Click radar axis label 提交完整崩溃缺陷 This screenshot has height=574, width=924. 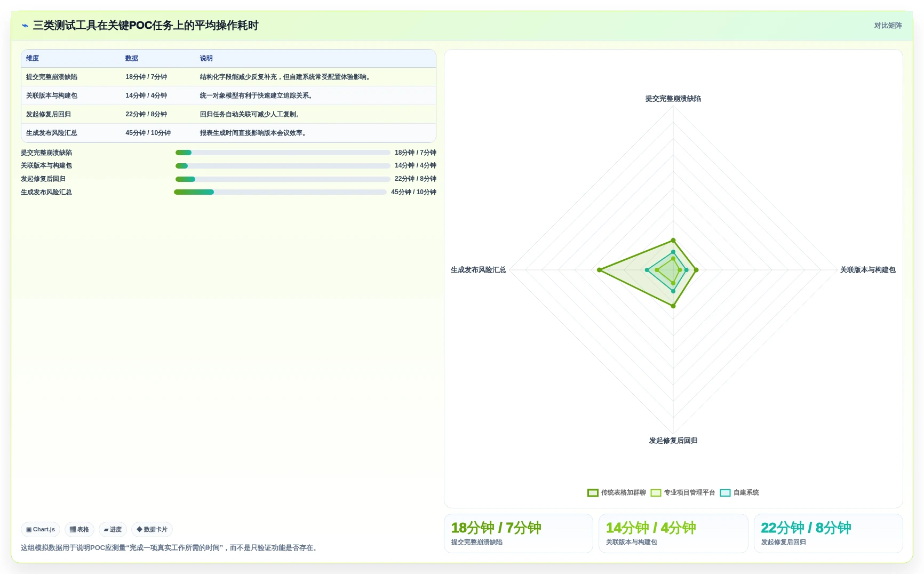(673, 99)
